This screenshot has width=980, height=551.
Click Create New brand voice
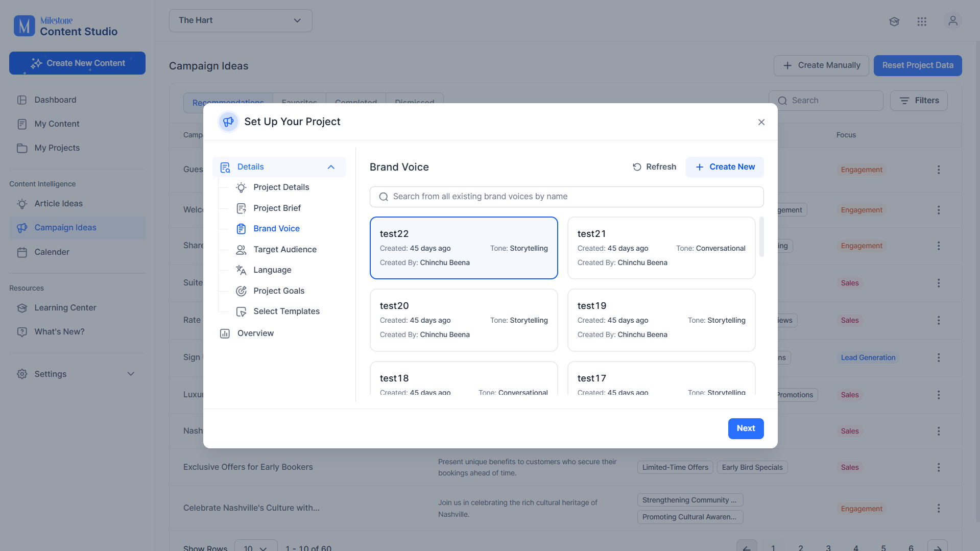(x=725, y=167)
